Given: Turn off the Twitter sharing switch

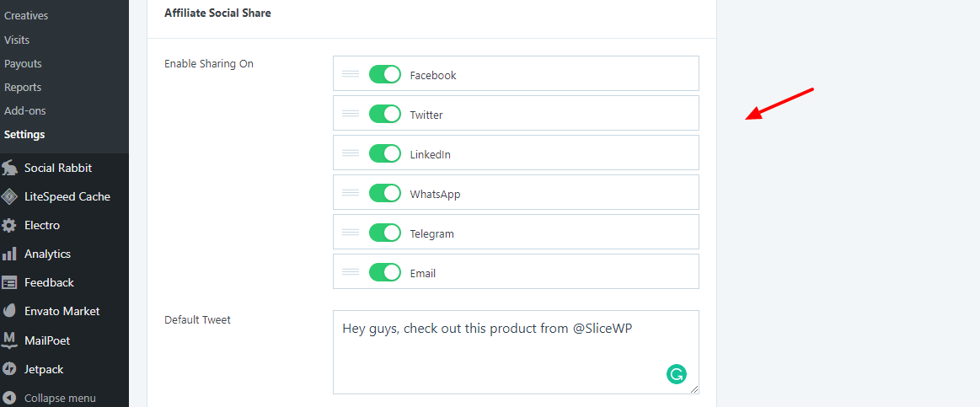Looking at the screenshot, I should 384,114.
